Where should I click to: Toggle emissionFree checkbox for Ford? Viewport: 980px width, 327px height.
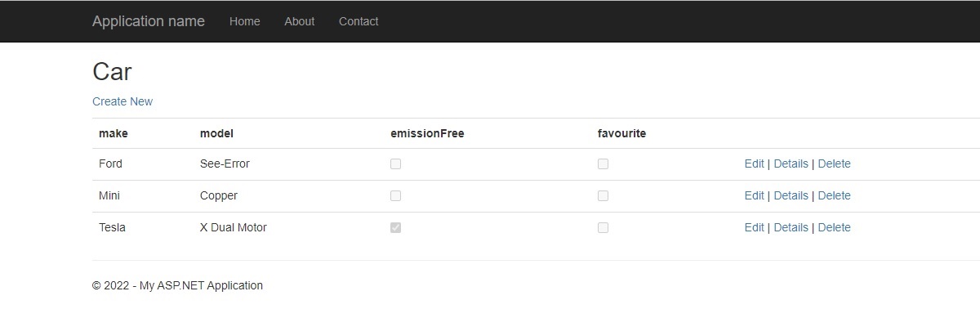coord(396,163)
